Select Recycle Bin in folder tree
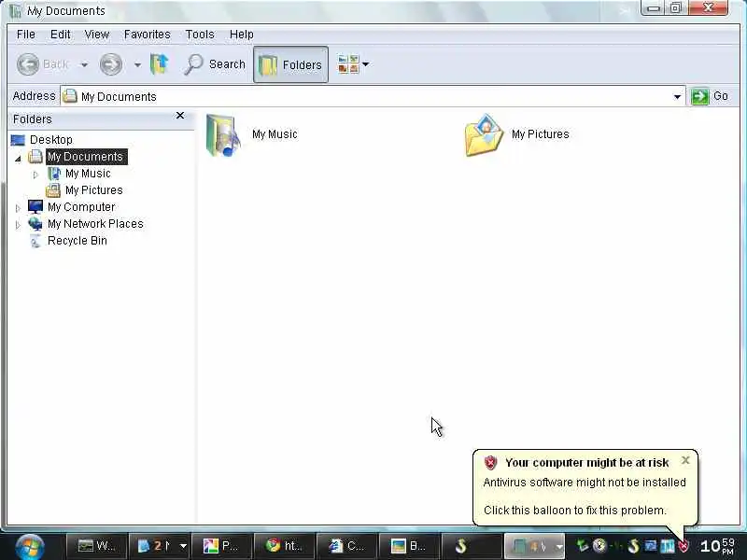This screenshot has height=560, width=747. (x=77, y=241)
